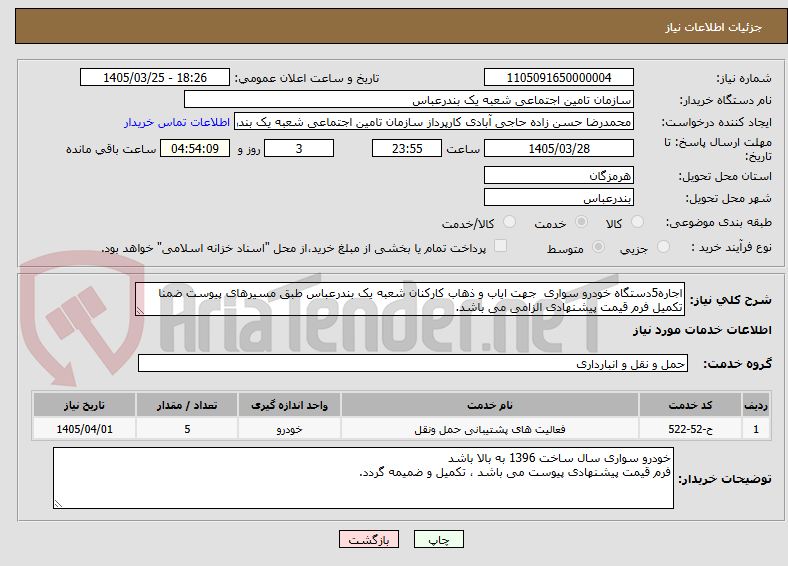Click the buyer notes textarea توضیحات خریدار
Image resolution: width=788 pixels, height=566 pixels.
[x=363, y=478]
